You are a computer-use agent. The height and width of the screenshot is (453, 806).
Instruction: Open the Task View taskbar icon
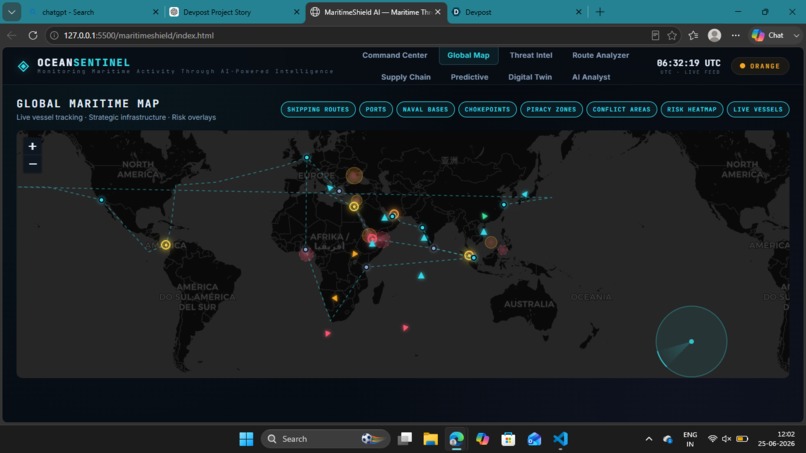pyautogui.click(x=405, y=439)
